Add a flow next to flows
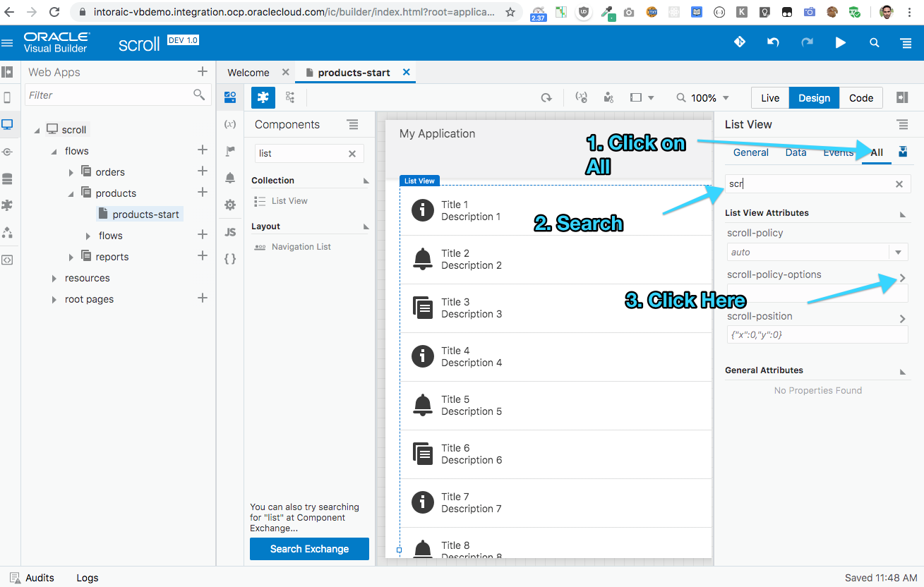Viewport: 924px width, 587px height. point(203,150)
